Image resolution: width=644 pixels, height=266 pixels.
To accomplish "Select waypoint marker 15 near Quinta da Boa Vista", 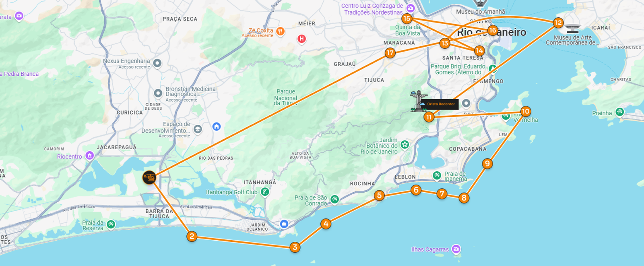I will pyautogui.click(x=407, y=18).
